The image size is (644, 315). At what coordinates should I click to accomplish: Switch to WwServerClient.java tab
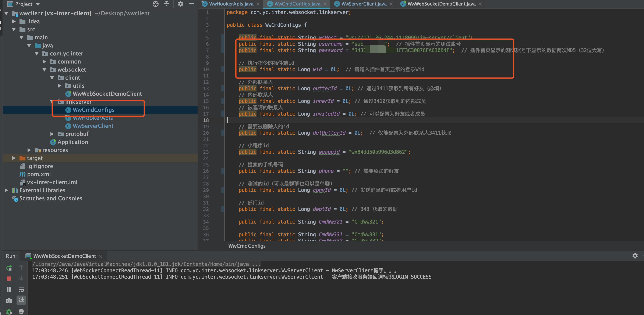[364, 4]
